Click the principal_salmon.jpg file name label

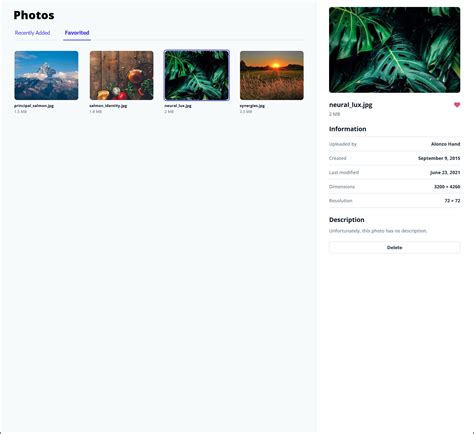tap(34, 106)
